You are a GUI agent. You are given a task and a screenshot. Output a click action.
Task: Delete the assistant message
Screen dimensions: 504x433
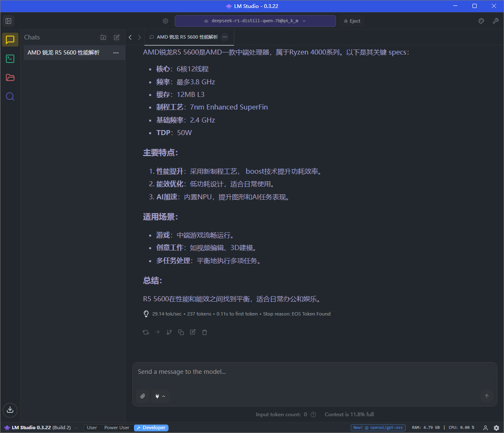[x=205, y=332]
